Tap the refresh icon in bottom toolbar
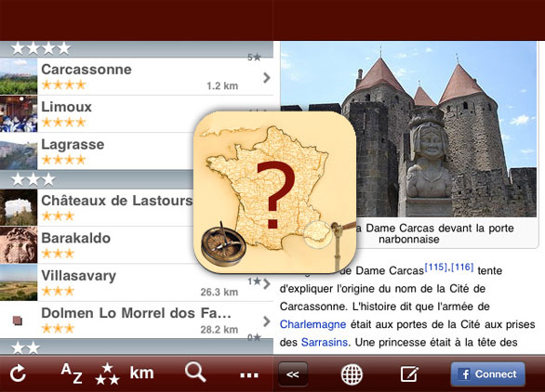This screenshot has height=392, width=545. click(x=18, y=374)
